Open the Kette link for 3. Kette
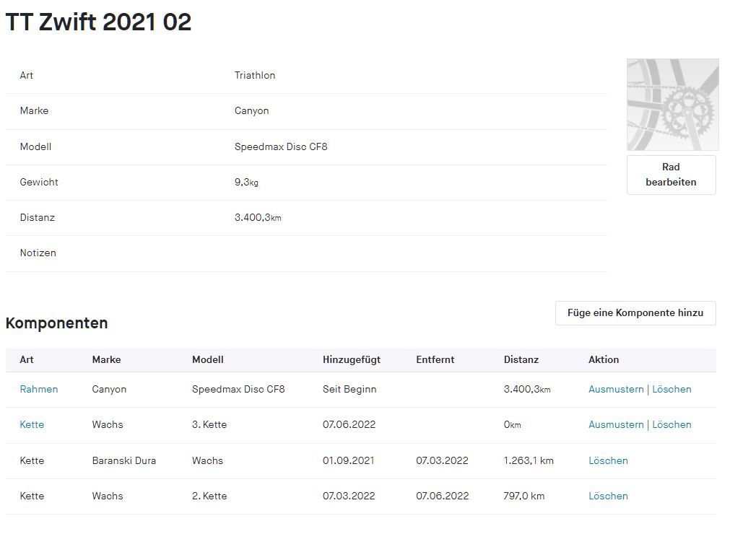 [32, 424]
